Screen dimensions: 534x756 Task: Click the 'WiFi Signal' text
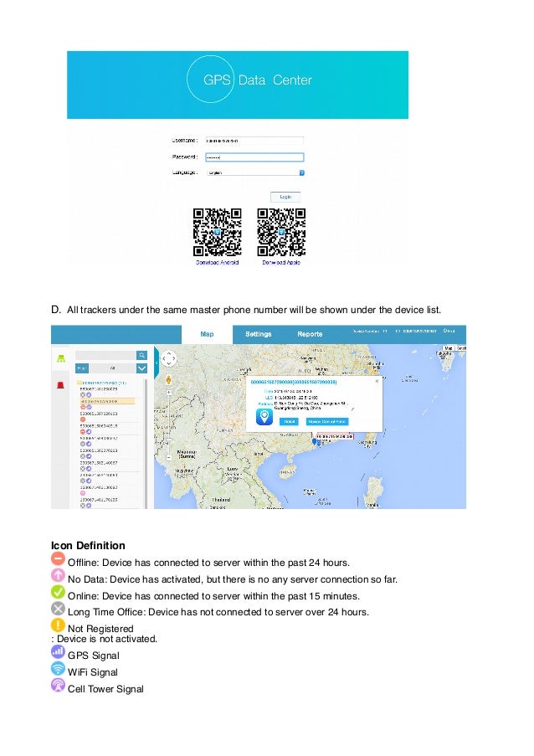(x=93, y=672)
